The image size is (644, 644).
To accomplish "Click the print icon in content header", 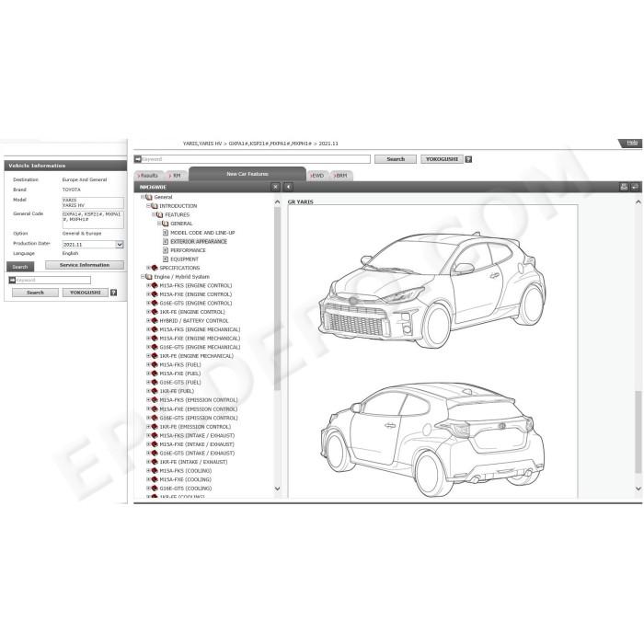I will 624,187.
